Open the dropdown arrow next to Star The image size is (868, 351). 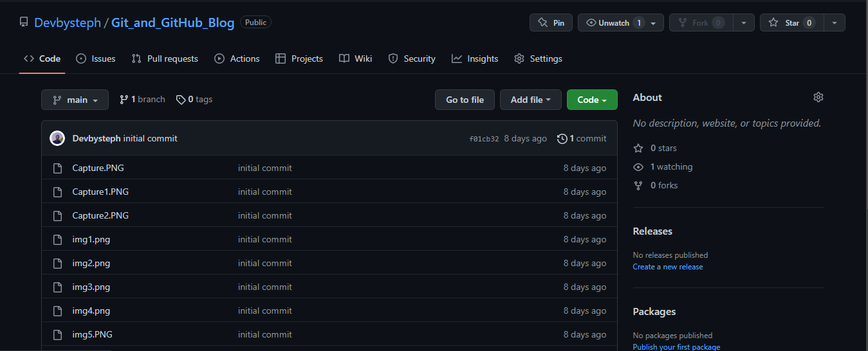click(835, 22)
